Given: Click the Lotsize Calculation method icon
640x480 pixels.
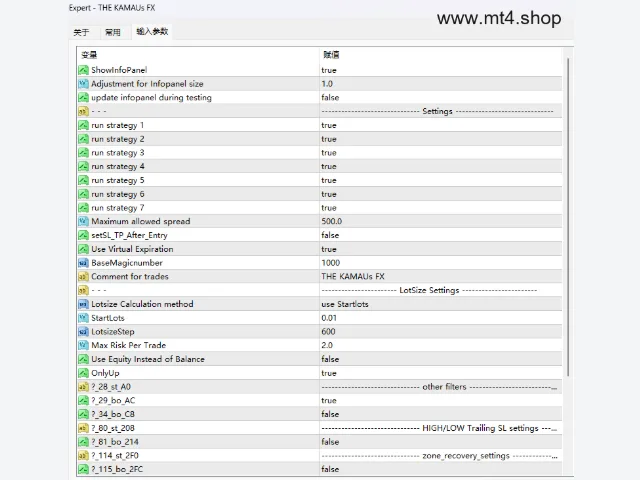Looking at the screenshot, I should coord(83,304).
